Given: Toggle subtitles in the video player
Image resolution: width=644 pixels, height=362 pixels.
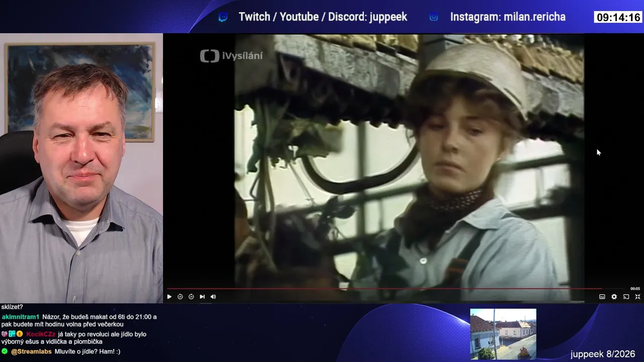Looking at the screenshot, I should [602, 297].
